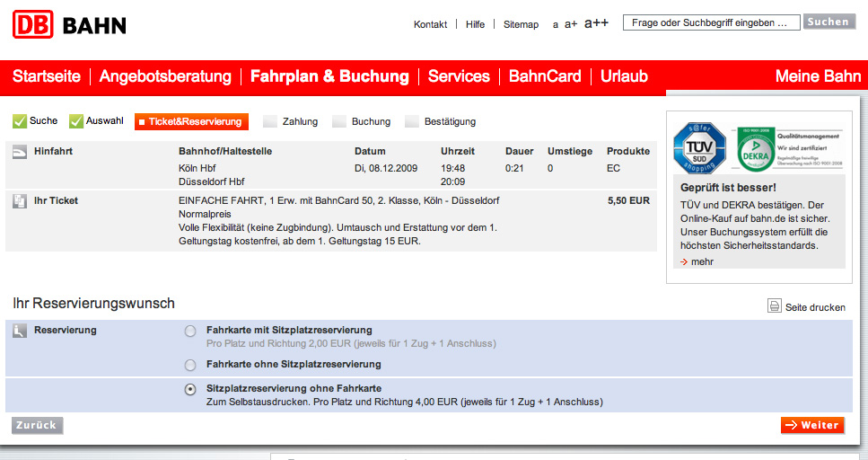This screenshot has width=868, height=460.
Task: Click the Bestätigung step box icon
Action: (412, 121)
